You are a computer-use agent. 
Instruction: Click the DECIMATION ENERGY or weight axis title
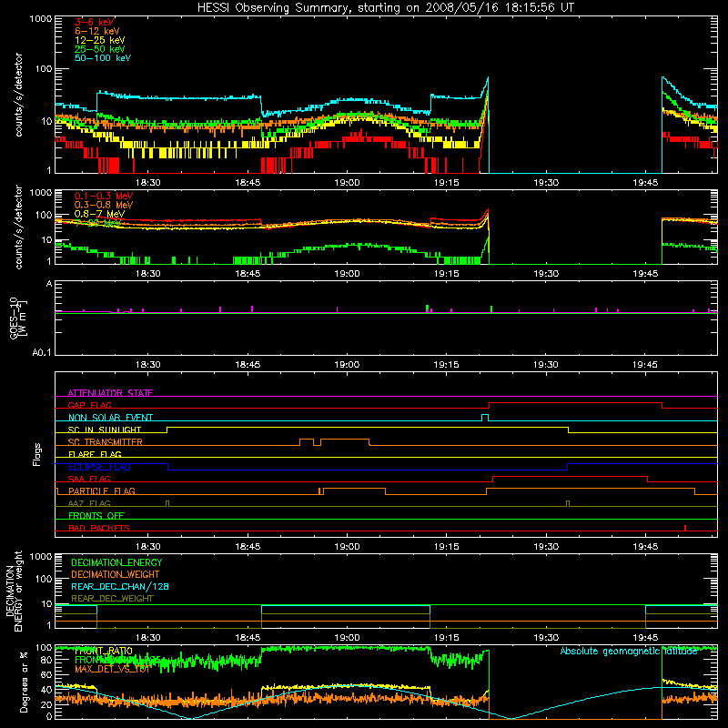tap(14, 591)
